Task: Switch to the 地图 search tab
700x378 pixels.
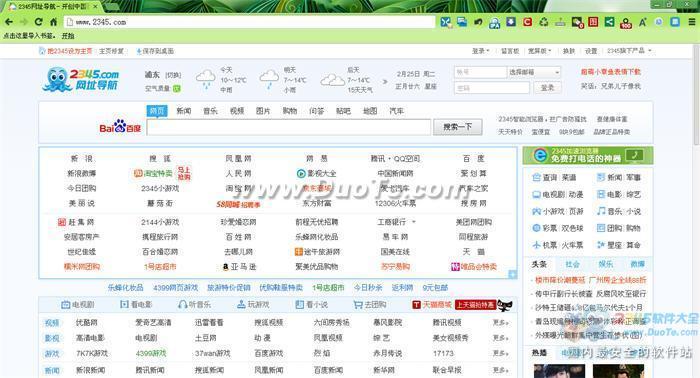Action: point(370,111)
